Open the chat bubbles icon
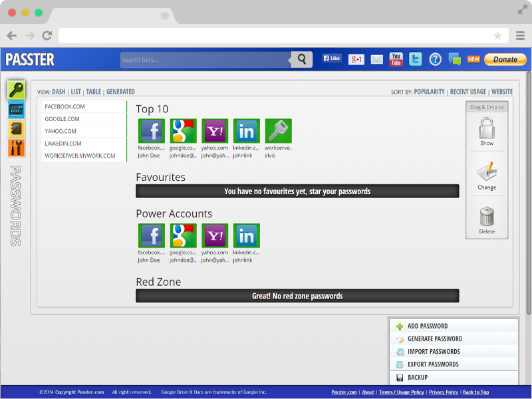532x399 pixels. 455,59
